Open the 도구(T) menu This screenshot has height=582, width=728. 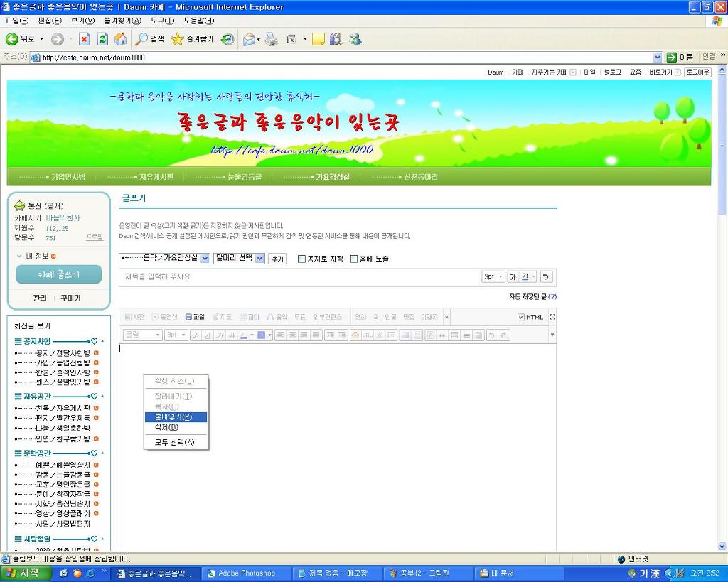tap(163, 21)
